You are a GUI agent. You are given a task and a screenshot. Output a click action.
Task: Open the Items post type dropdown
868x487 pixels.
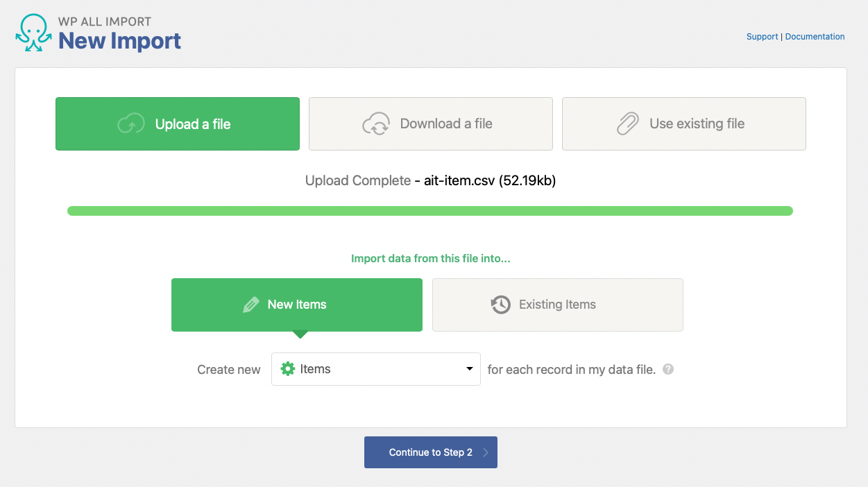pos(376,369)
